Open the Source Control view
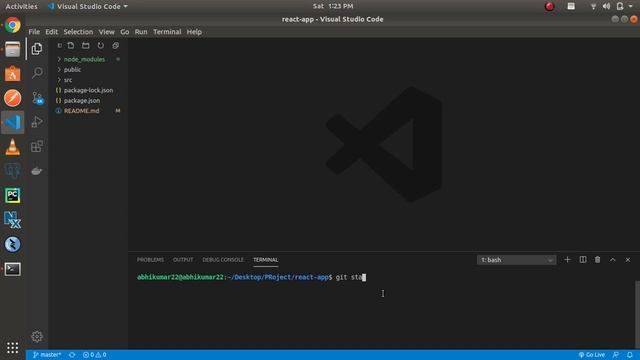This screenshot has width=640, height=360. tap(37, 98)
